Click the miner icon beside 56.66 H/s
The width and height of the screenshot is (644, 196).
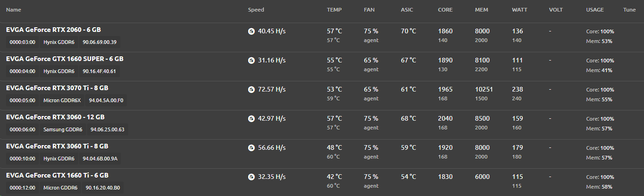click(251, 148)
